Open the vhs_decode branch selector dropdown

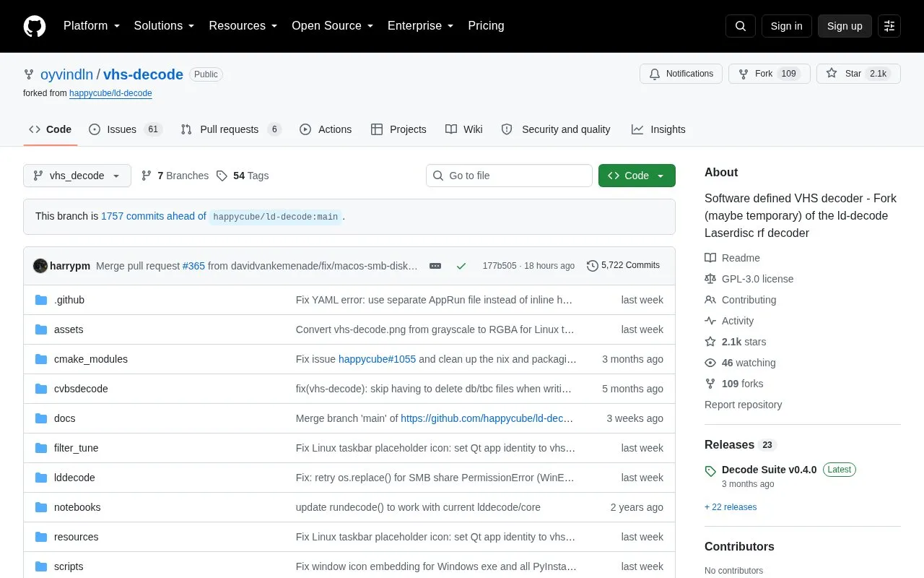(x=77, y=176)
